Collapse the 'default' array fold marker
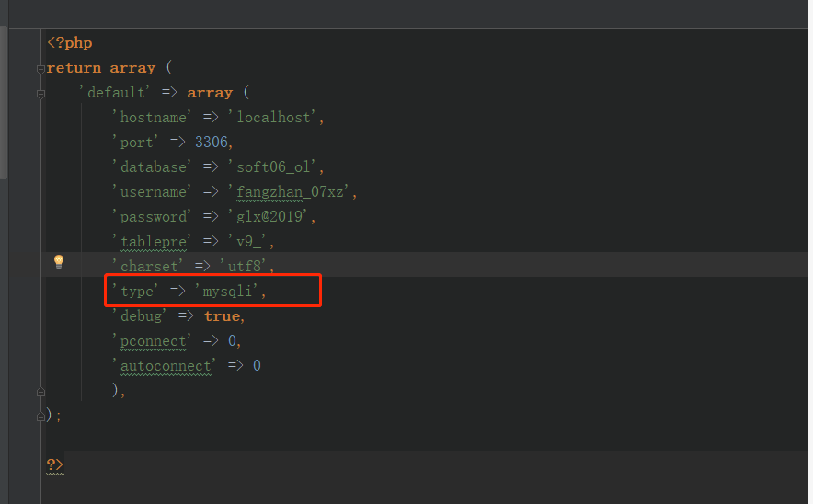 pos(40,94)
